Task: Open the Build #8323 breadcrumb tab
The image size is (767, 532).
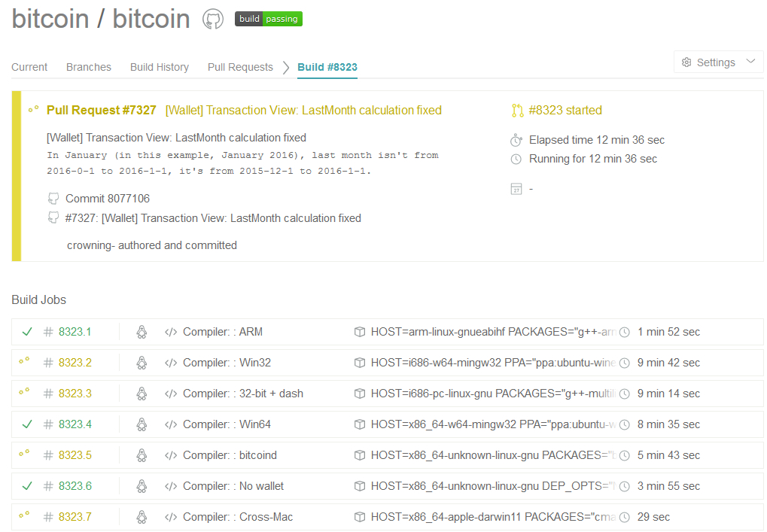Action: 327,67
